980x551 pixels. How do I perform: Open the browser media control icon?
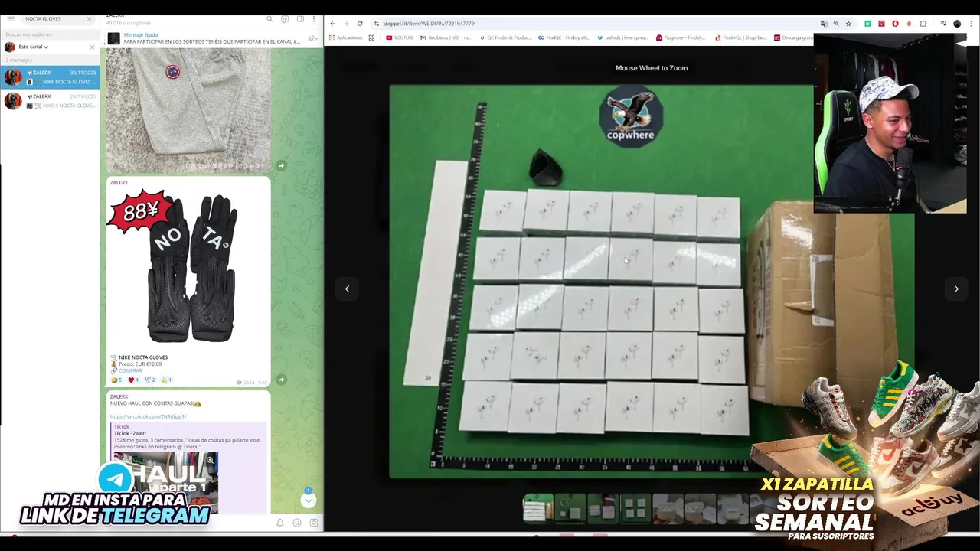pyautogui.click(x=943, y=24)
